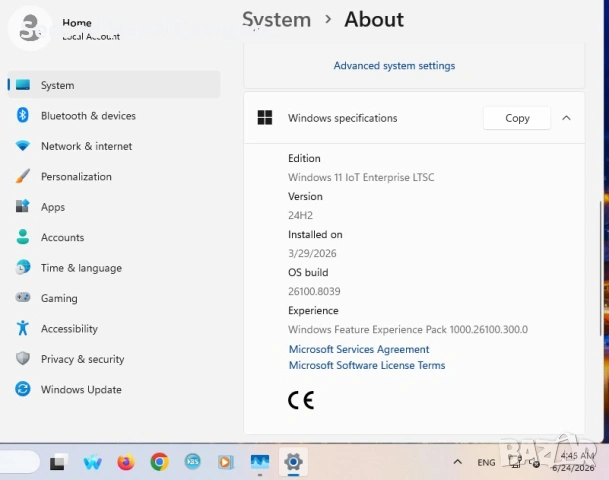The width and height of the screenshot is (609, 480).
Task: Click the 24H2 version value
Action: pos(300,215)
